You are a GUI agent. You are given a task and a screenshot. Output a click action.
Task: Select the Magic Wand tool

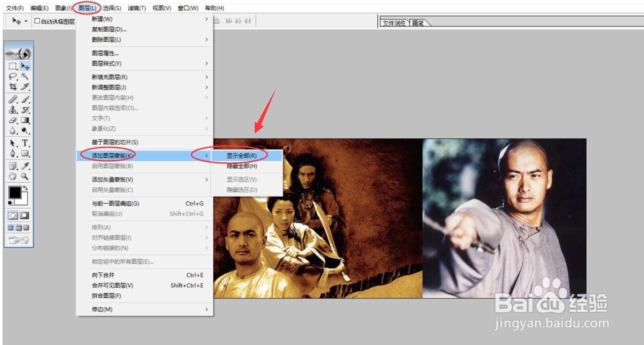(x=25, y=76)
